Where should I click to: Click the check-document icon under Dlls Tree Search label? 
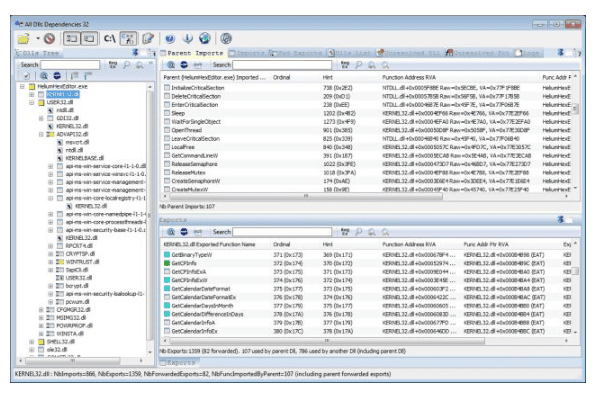[x=27, y=76]
